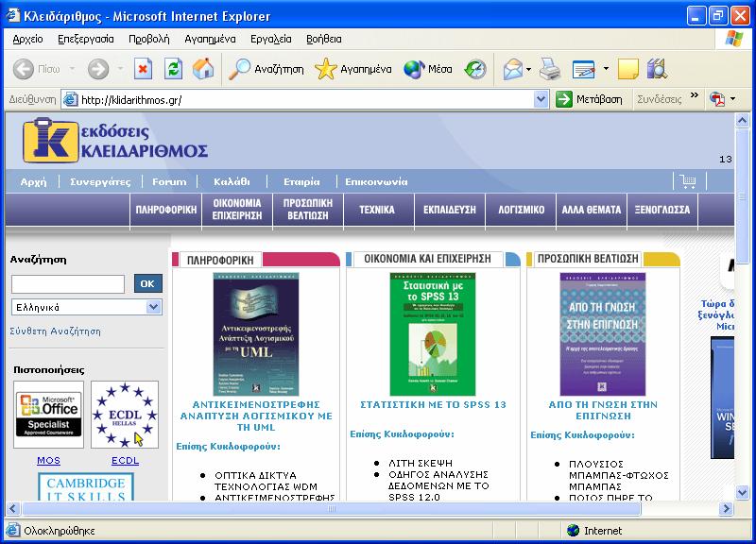The width and height of the screenshot is (756, 544).
Task: Open the Media globe toolbar button
Action: click(x=428, y=69)
